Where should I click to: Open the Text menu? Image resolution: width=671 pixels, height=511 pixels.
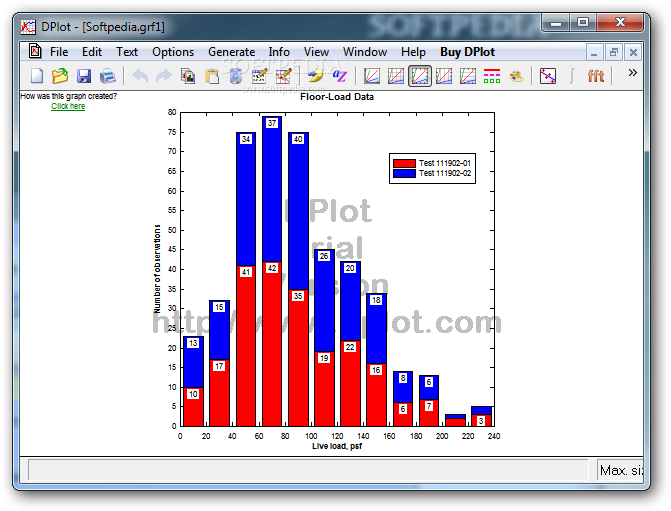pyautogui.click(x=127, y=52)
